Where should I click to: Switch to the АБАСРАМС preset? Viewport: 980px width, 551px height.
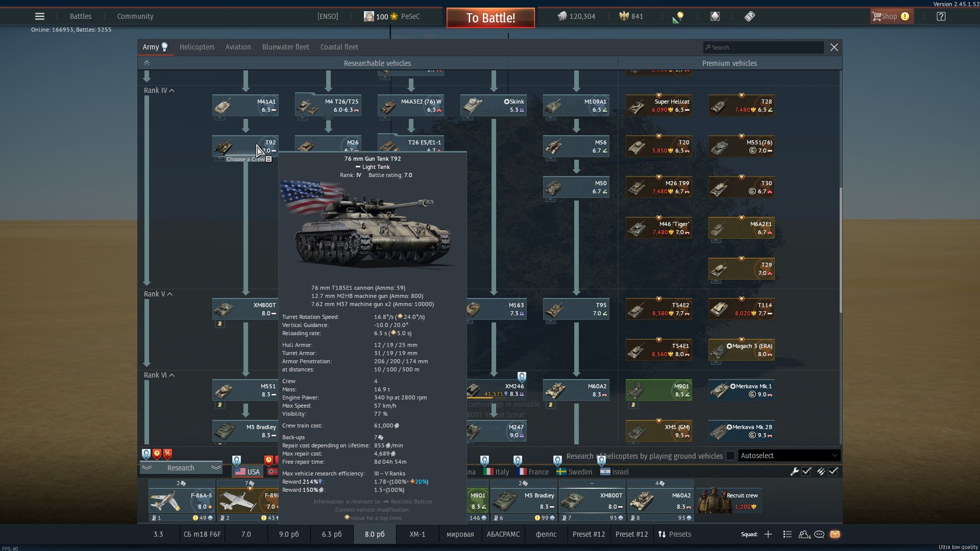click(x=503, y=534)
